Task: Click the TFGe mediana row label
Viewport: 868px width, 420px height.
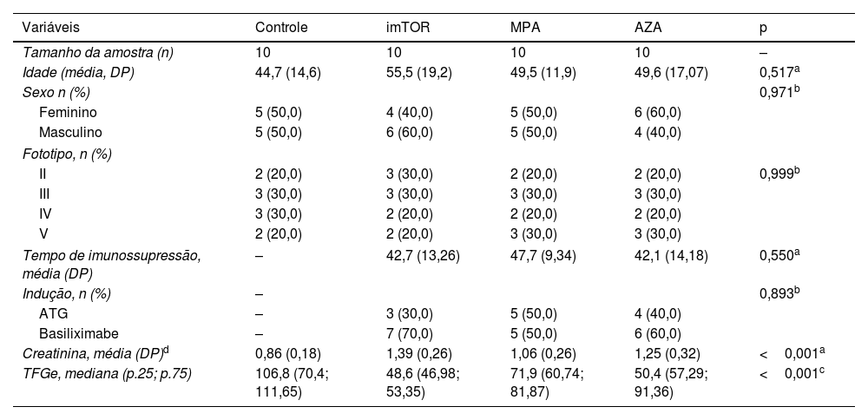Action: point(107,374)
